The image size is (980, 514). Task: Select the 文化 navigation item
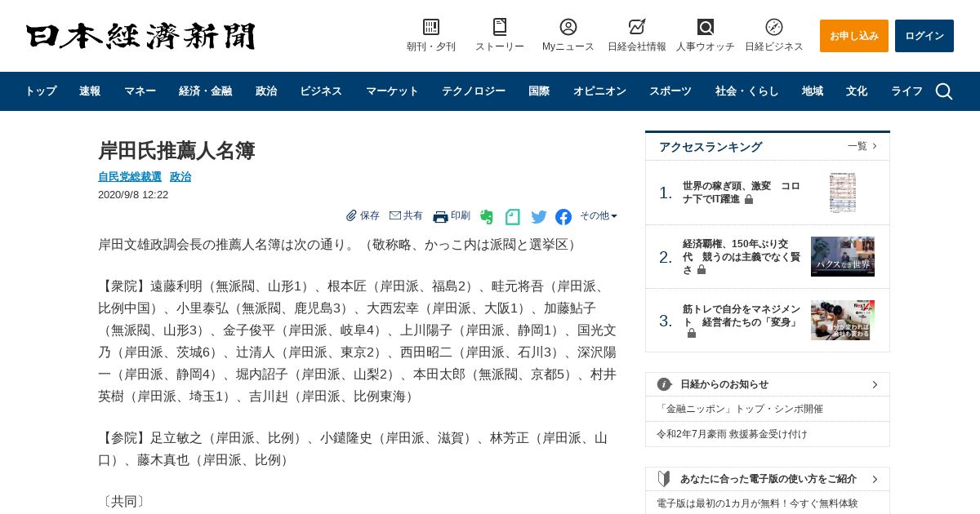pos(857,91)
